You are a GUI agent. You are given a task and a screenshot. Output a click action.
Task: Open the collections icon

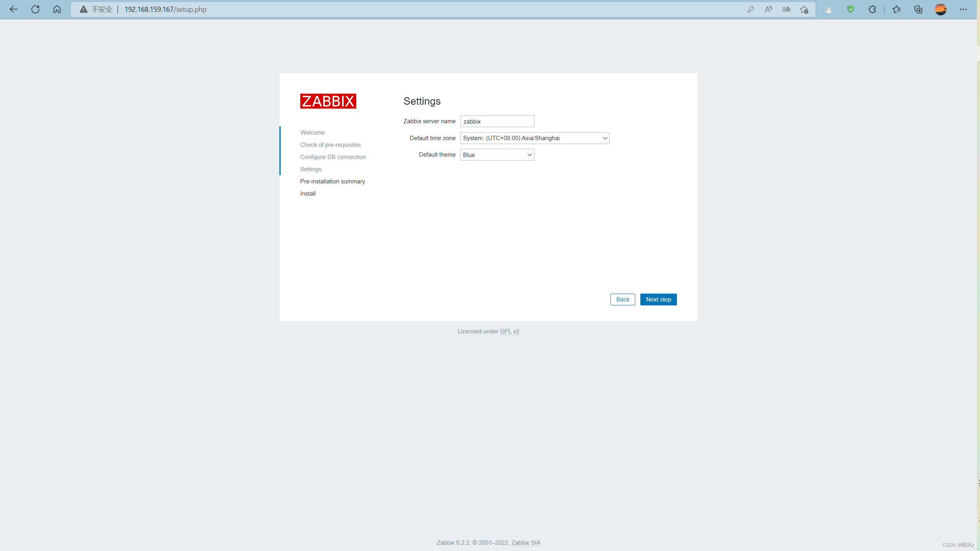(x=918, y=9)
